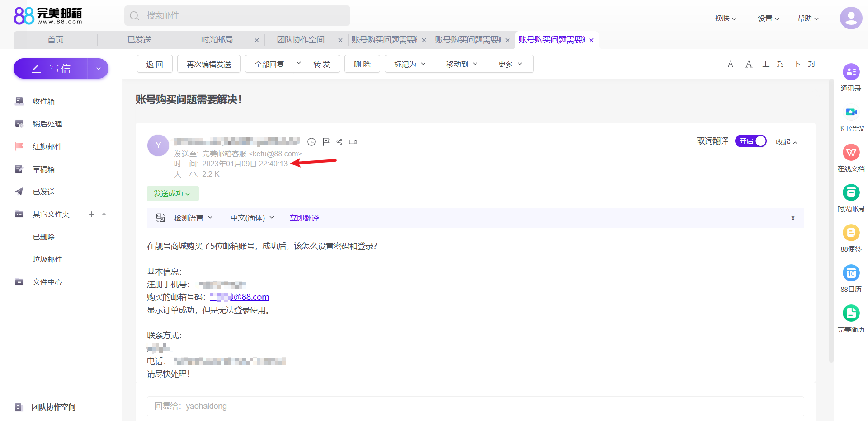Open the 标记为 dropdown
The width and height of the screenshot is (868, 421).
click(410, 64)
